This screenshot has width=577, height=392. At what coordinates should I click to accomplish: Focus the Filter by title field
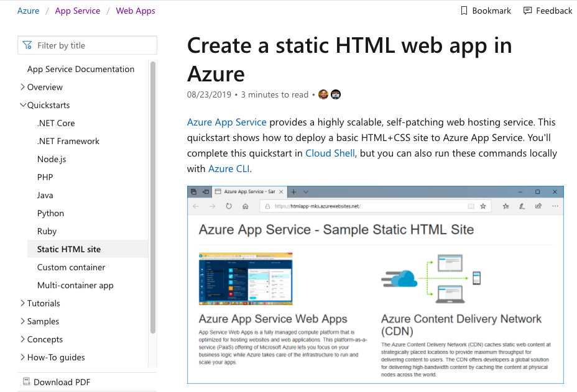tap(93, 45)
